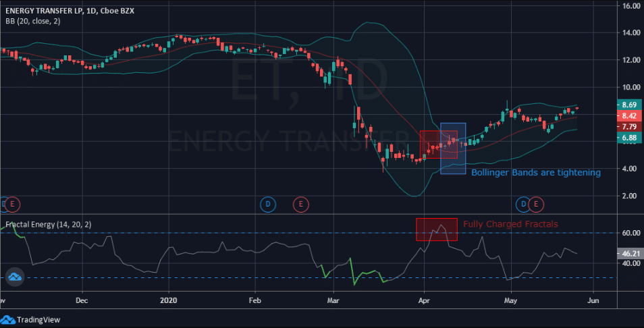Image resolution: width=644 pixels, height=328 pixels.
Task: Select the 'Fully Charged Fractals' annotation
Action: pyautogui.click(x=510, y=224)
